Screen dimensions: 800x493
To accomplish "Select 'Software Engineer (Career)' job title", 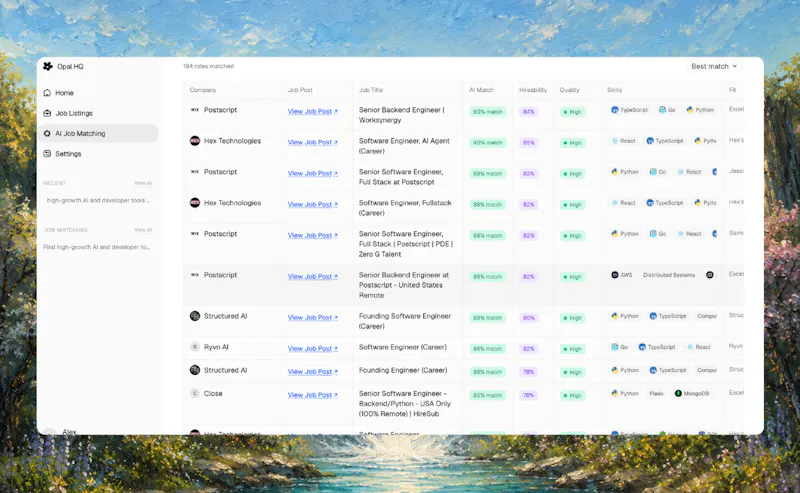I will [x=403, y=347].
